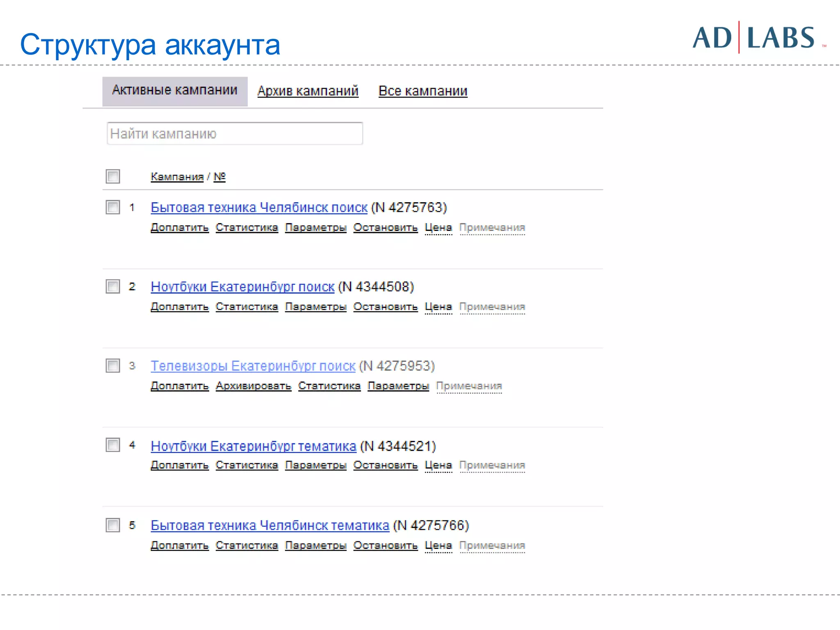Click Остановить for campaign N 4344508
The image size is (840, 630).
pos(386,307)
